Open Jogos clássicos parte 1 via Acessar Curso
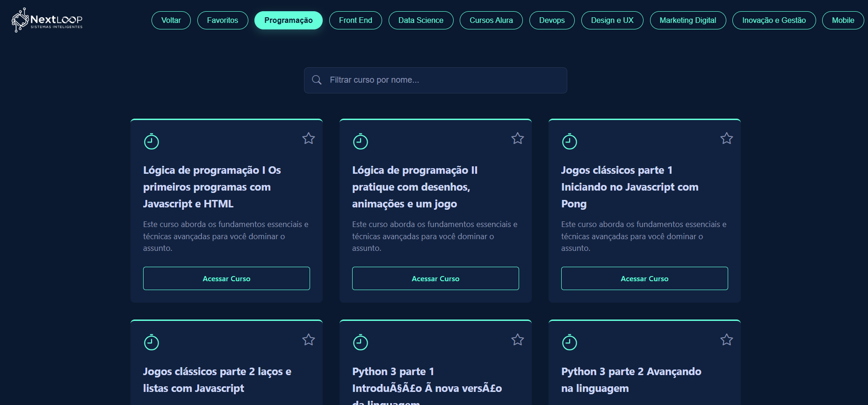The width and height of the screenshot is (868, 405). [644, 278]
